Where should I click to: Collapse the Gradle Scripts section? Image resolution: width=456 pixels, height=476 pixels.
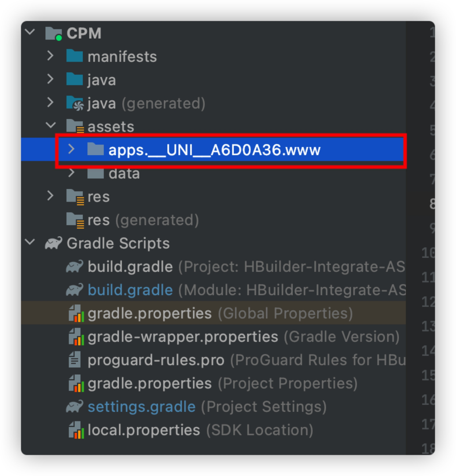(x=30, y=242)
